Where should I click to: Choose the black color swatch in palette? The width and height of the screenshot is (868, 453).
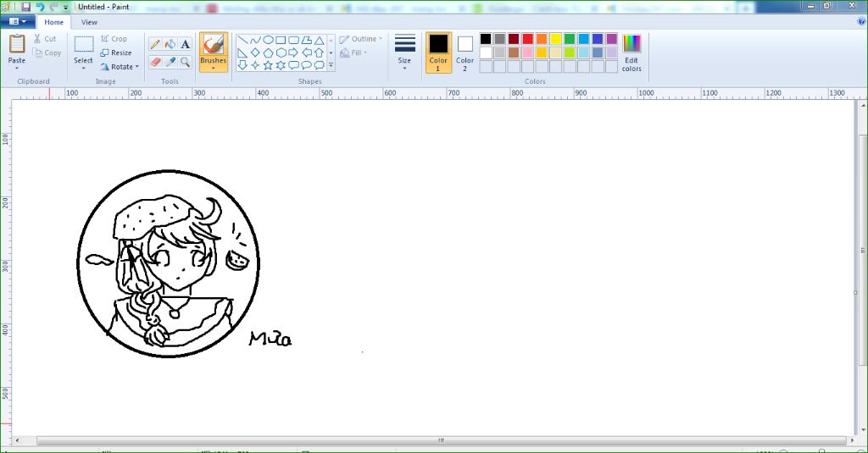pyautogui.click(x=486, y=39)
